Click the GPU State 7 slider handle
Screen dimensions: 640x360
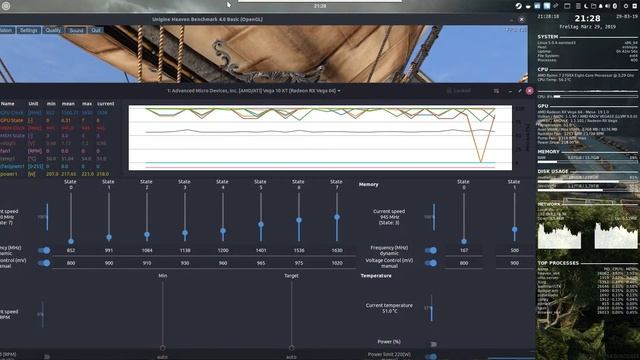coord(337,217)
